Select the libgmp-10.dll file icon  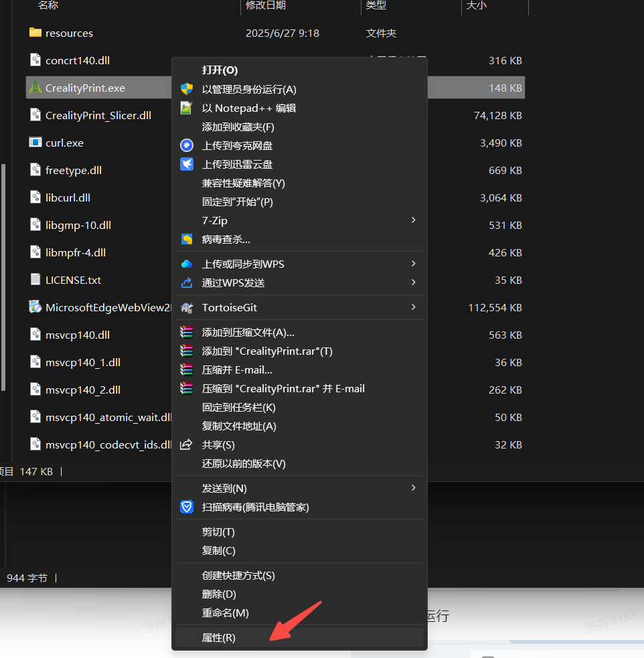click(35, 225)
